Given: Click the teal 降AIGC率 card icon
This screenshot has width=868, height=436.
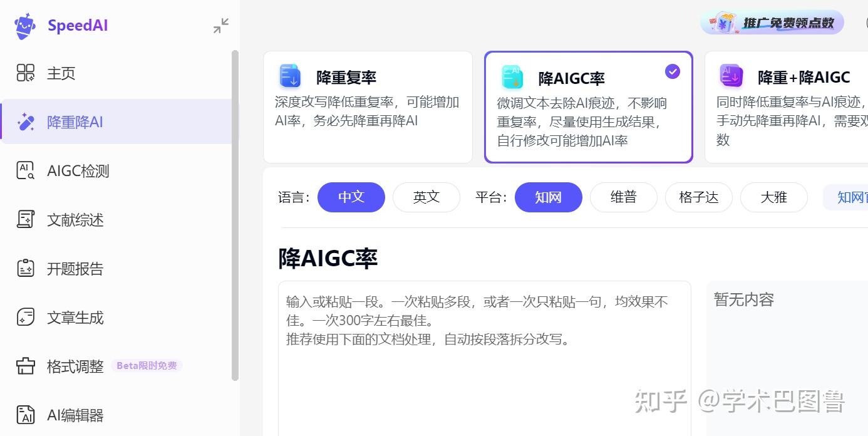Looking at the screenshot, I should click(512, 76).
